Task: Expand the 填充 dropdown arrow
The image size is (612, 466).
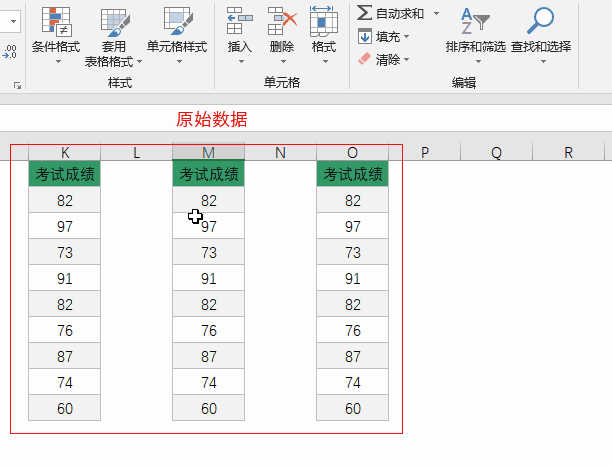Action: (407, 37)
